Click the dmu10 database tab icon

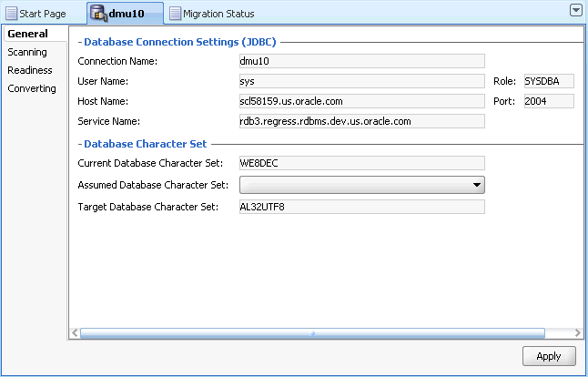pos(96,14)
